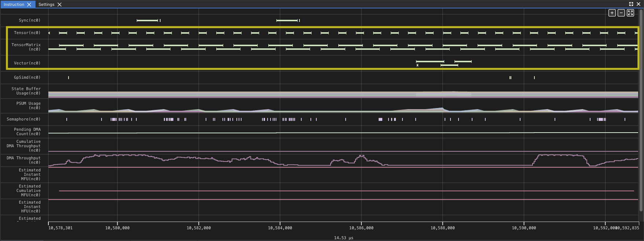
Task: Fit timeline to view using expand icon
Action: coord(630,13)
